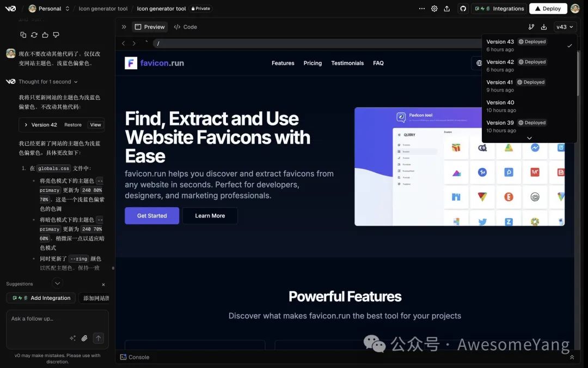Click the Deploy button
The width and height of the screenshot is (588, 368).
[548, 8]
